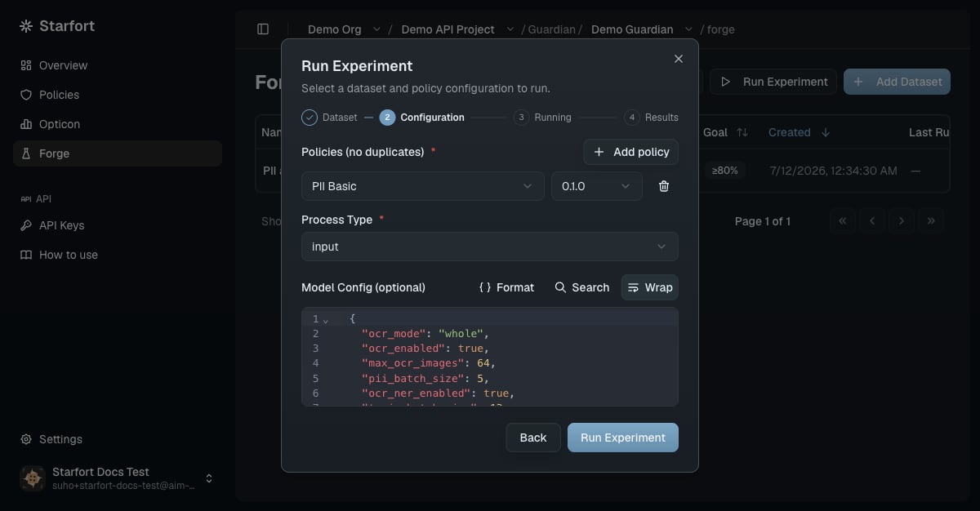Select the Configuration step

pos(422,118)
